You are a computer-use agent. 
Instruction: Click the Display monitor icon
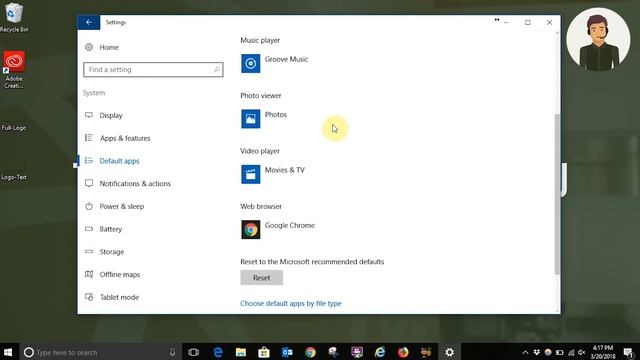click(x=89, y=115)
